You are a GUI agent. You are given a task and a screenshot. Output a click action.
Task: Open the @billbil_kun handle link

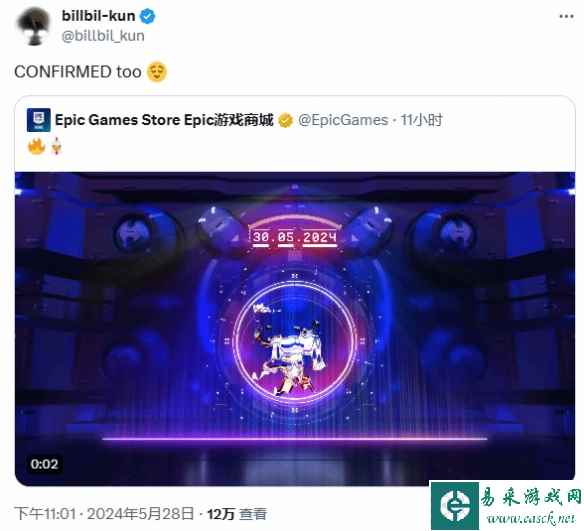click(103, 36)
